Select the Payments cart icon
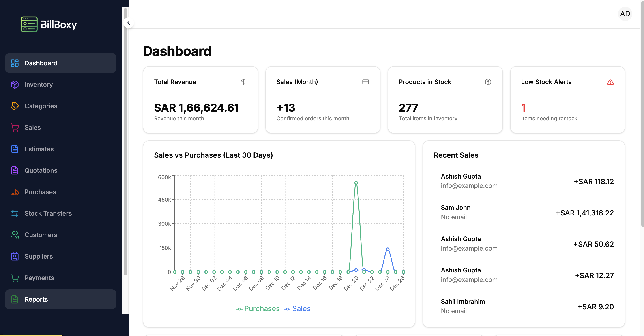This screenshot has width=644, height=336. [x=15, y=278]
